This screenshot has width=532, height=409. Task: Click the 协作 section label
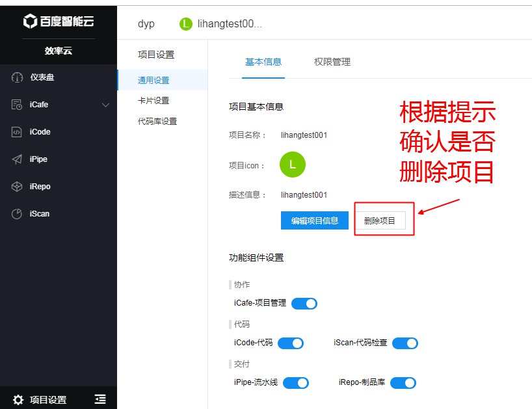coord(241,285)
